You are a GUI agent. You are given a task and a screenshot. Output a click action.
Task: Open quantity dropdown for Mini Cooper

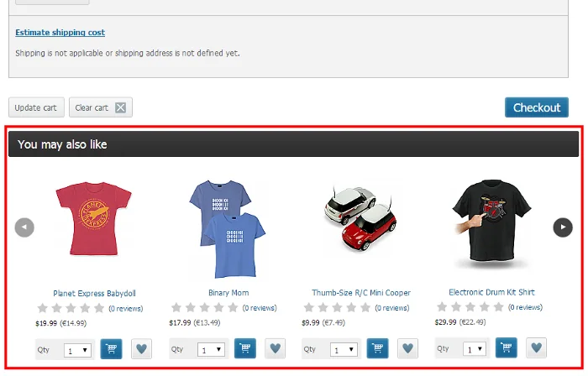coord(344,350)
